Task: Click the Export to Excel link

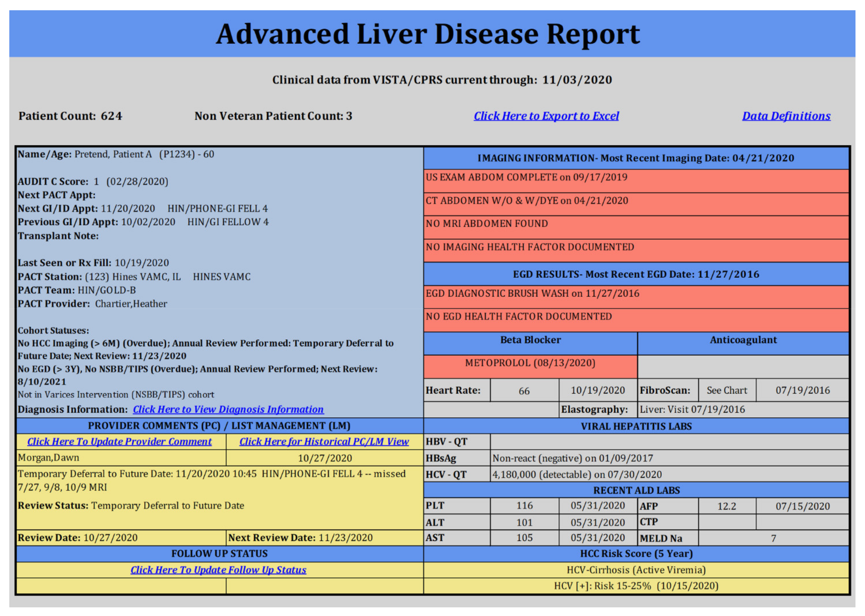Action: pos(546,116)
